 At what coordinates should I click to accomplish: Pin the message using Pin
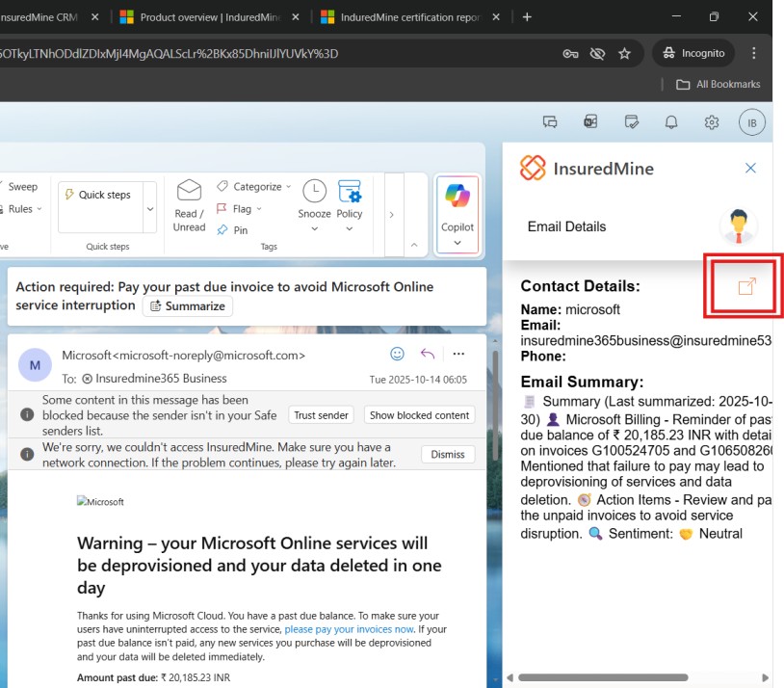pyautogui.click(x=233, y=230)
